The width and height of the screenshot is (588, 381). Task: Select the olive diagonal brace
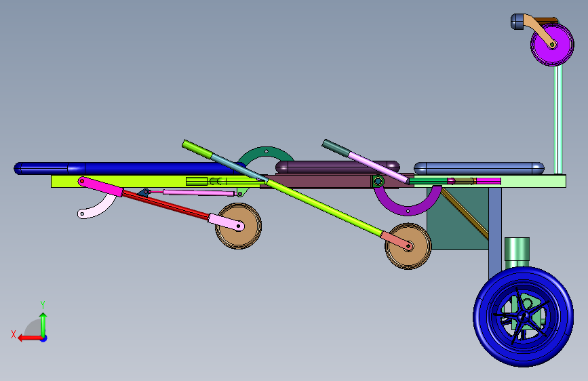(465, 213)
